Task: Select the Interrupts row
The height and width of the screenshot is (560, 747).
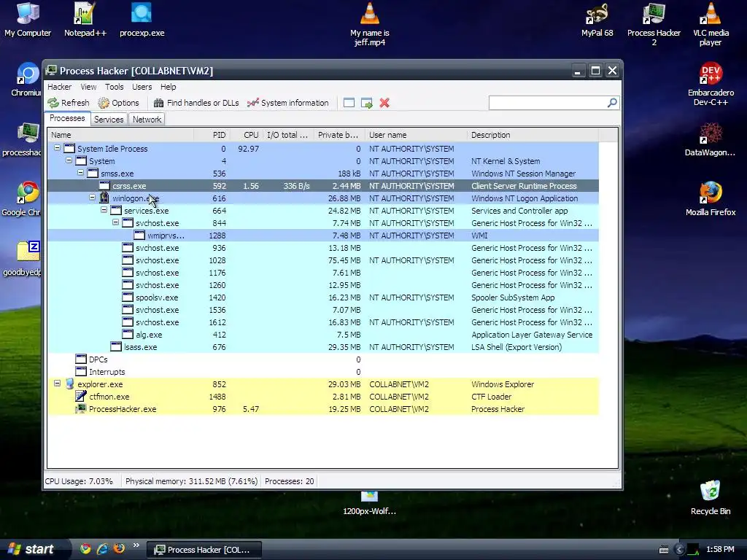Action: click(323, 371)
